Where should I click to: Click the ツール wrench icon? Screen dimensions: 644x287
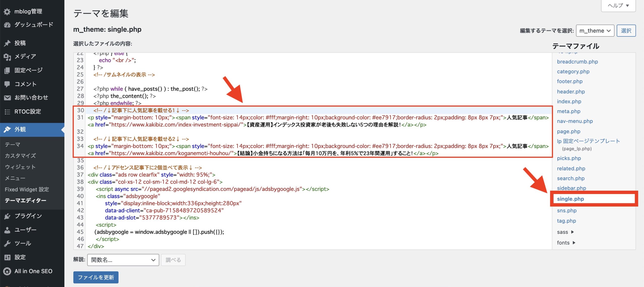(7, 243)
